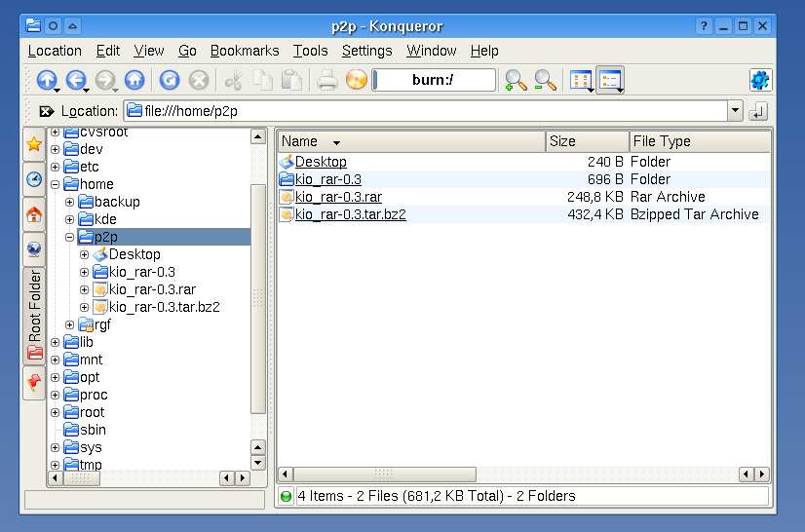
Task: Open the Edit menu
Action: (108, 51)
